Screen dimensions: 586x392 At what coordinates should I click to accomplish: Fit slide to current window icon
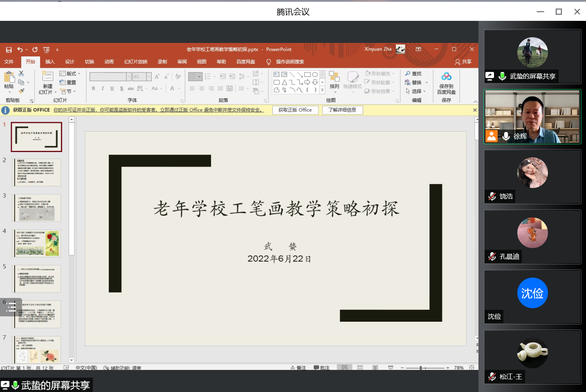click(x=472, y=367)
